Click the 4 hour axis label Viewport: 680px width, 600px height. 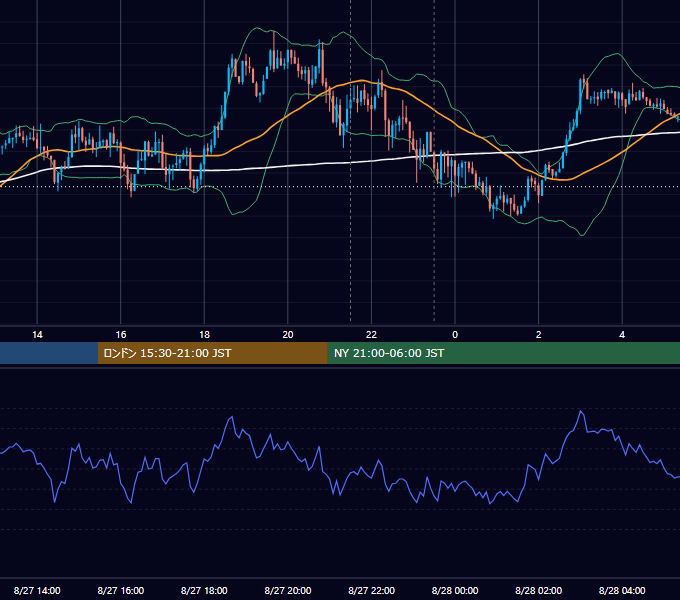tap(622, 335)
